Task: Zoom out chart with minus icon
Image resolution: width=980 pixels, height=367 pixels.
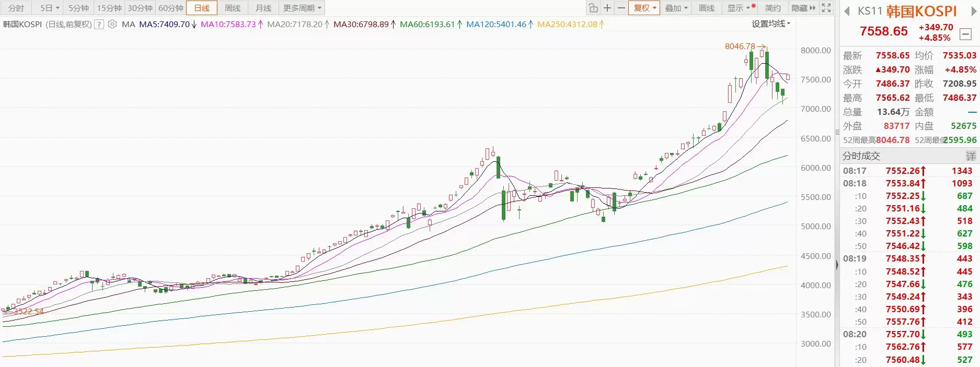Action: coord(621,8)
